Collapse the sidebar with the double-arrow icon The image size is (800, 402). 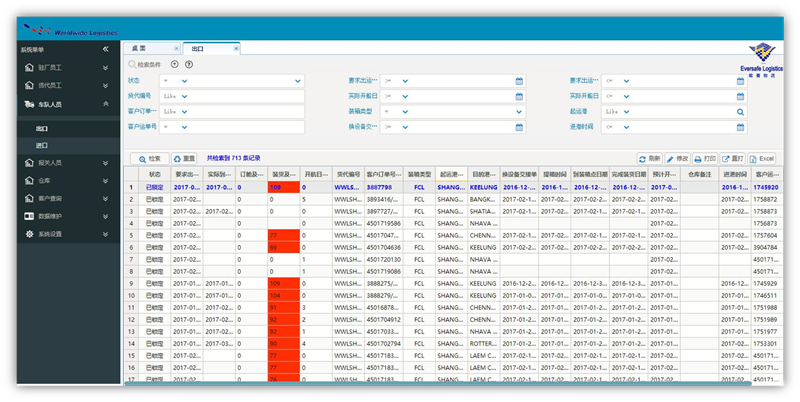point(106,49)
